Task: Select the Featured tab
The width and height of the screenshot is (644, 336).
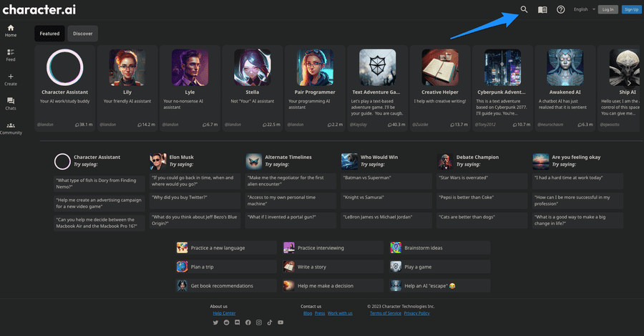Action: 49,34
